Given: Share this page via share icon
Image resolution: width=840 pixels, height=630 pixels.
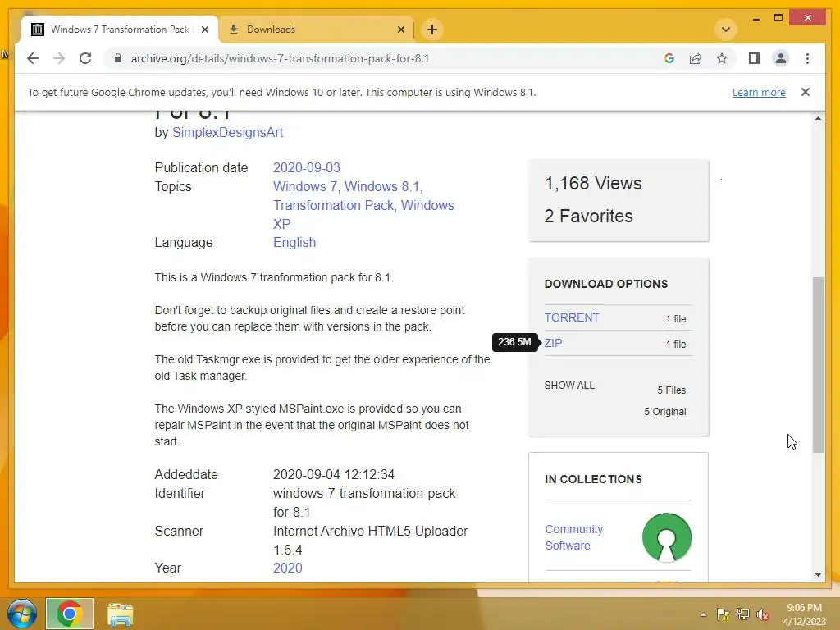Looking at the screenshot, I should point(696,58).
